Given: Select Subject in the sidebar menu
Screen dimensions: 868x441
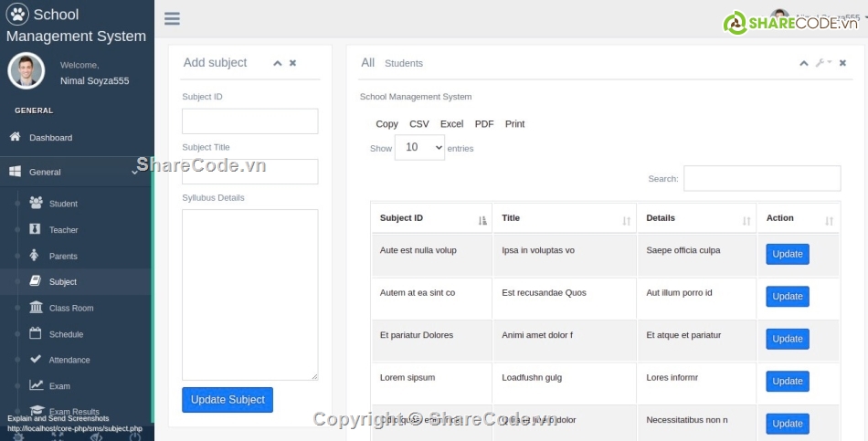Looking at the screenshot, I should point(62,282).
